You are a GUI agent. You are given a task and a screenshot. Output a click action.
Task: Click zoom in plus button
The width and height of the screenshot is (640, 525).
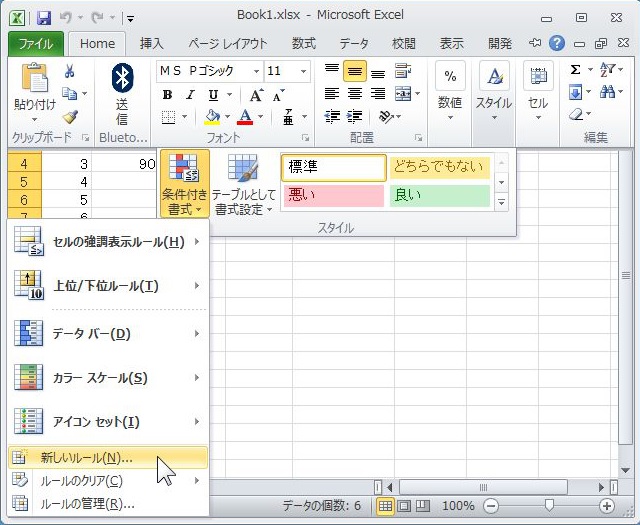click(x=607, y=506)
